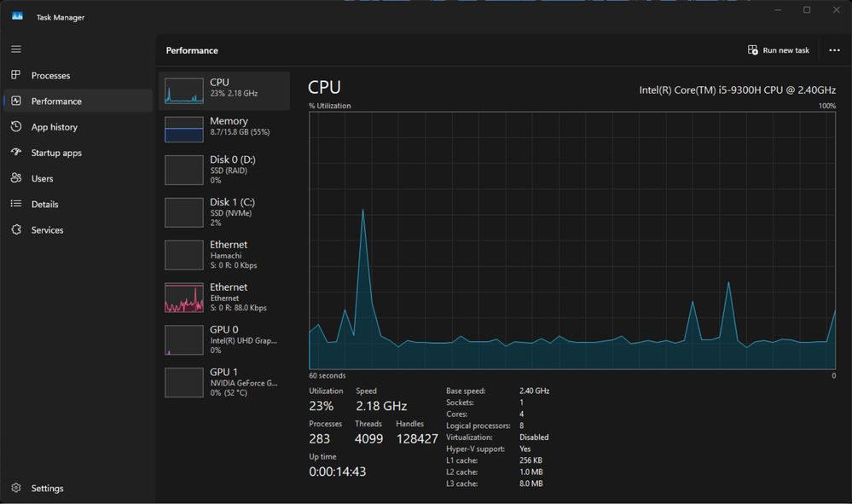
Task: Go to the Processes page
Action: [78, 76]
